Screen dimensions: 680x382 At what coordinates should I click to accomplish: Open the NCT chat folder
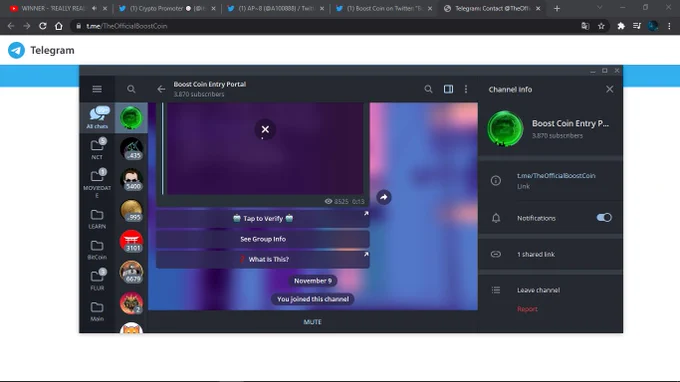click(x=97, y=148)
